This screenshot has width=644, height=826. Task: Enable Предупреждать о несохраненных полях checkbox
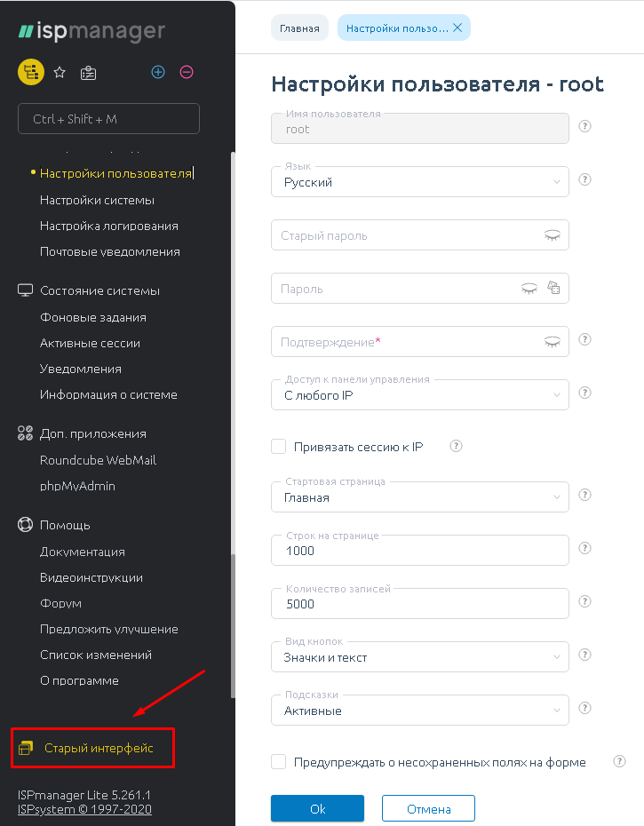[x=278, y=762]
